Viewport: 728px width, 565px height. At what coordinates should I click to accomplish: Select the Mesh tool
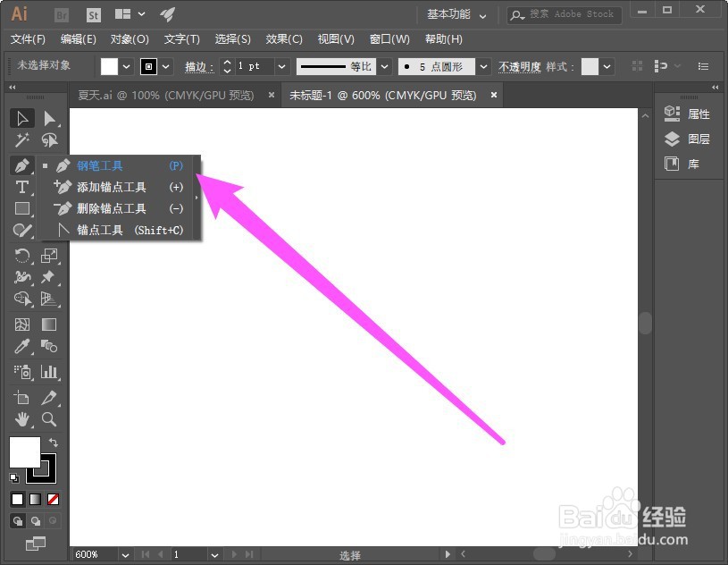click(x=21, y=325)
